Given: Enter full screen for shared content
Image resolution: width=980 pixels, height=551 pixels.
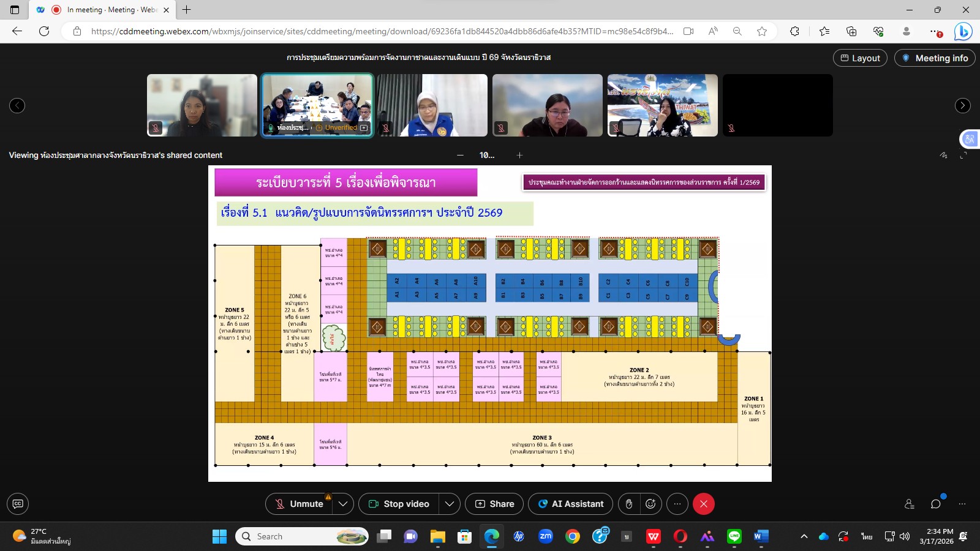Looking at the screenshot, I should (x=963, y=156).
